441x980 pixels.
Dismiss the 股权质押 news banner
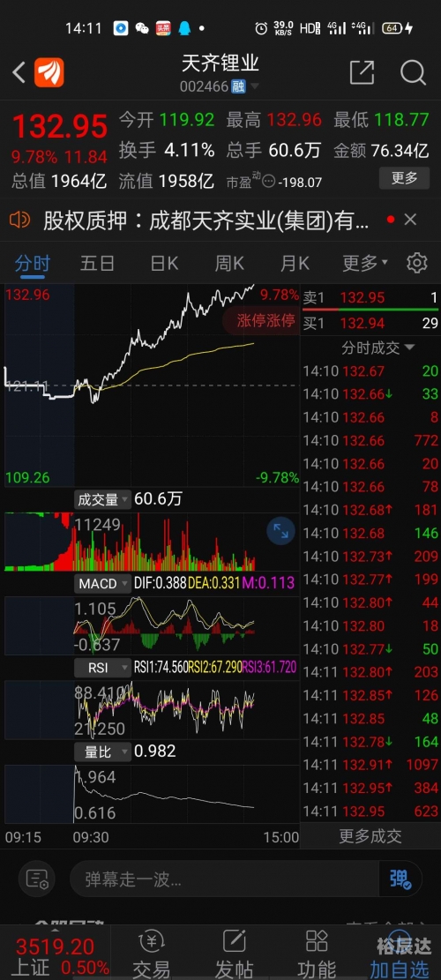(410, 220)
